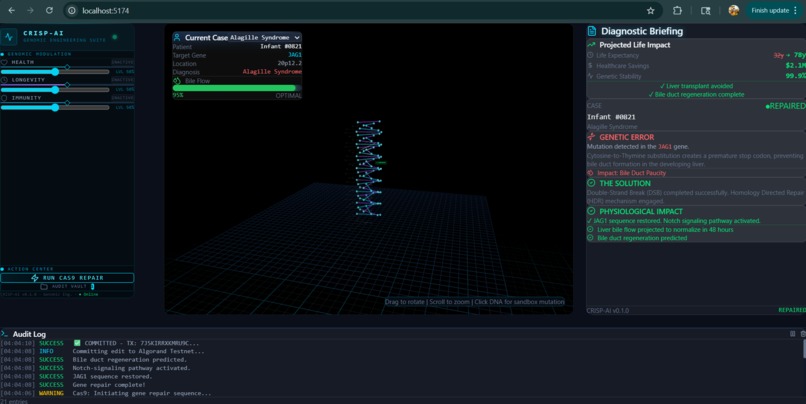This screenshot has height=404, width=806.
Task: Click the Bile Flow cycle icon
Action: click(x=177, y=81)
